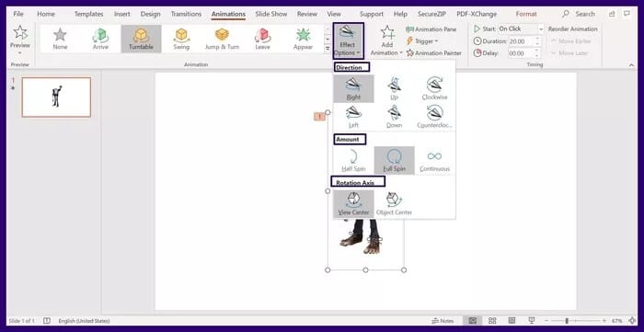
Task: Switch to the Design tab
Action: [x=150, y=14]
